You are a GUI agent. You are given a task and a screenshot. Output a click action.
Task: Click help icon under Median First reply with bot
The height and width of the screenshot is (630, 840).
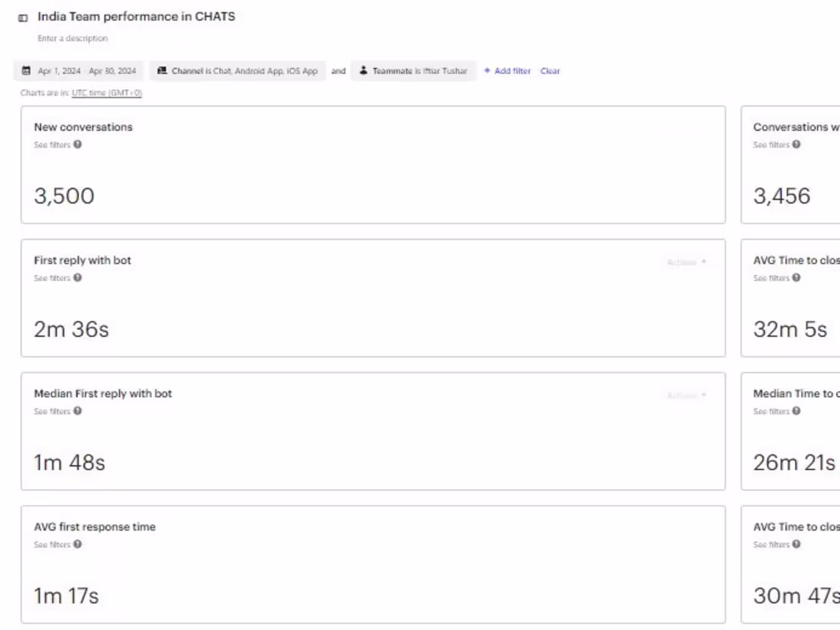(x=78, y=411)
